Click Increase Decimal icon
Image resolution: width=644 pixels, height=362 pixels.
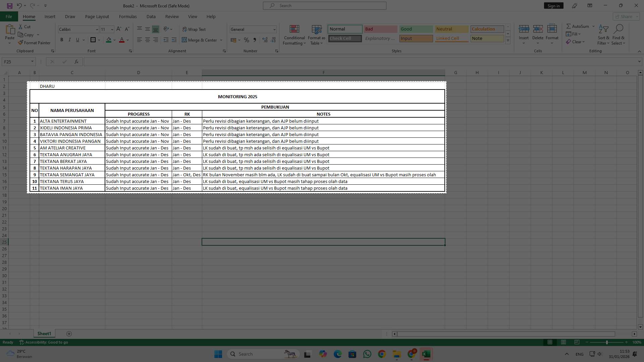pos(265,40)
